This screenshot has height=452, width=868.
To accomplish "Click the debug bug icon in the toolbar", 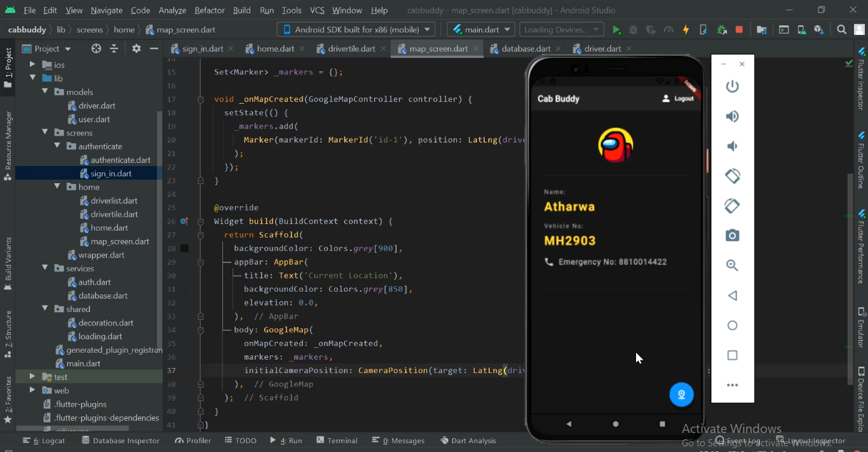I will point(634,30).
